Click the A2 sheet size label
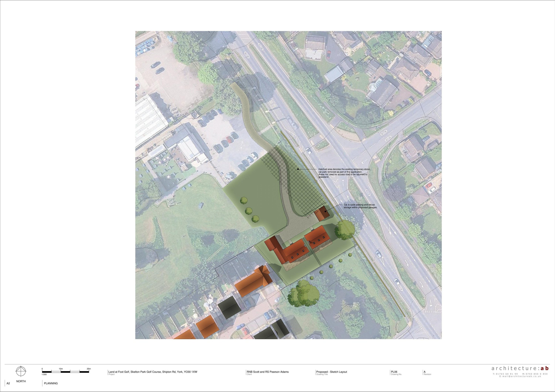The width and height of the screenshot is (555, 392). [8, 383]
